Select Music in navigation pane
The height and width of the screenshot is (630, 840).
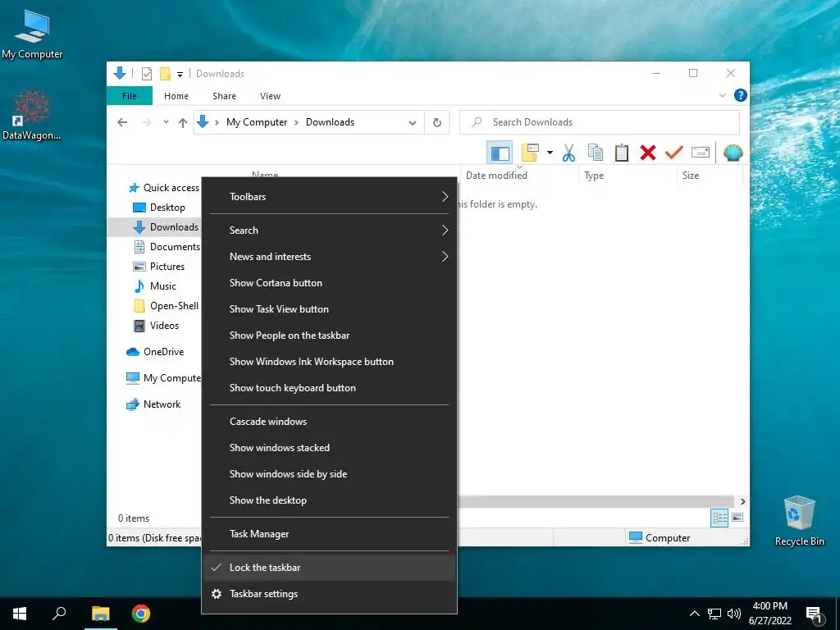[x=154, y=286]
